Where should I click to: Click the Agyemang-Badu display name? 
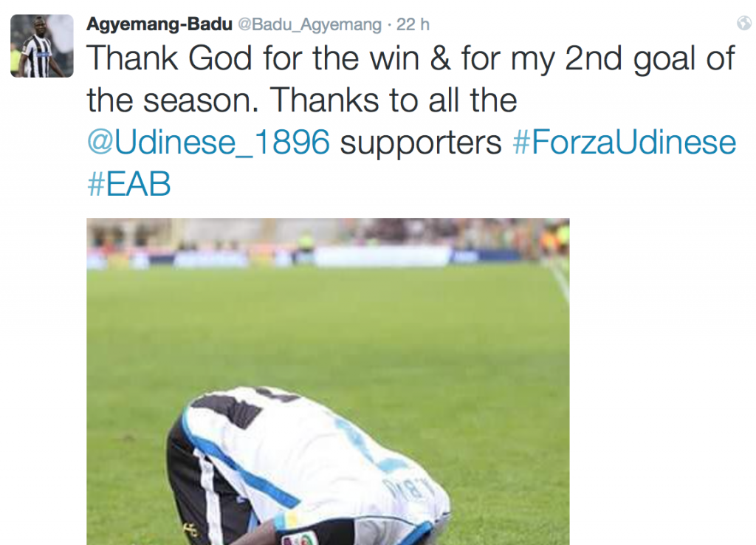coord(159,24)
